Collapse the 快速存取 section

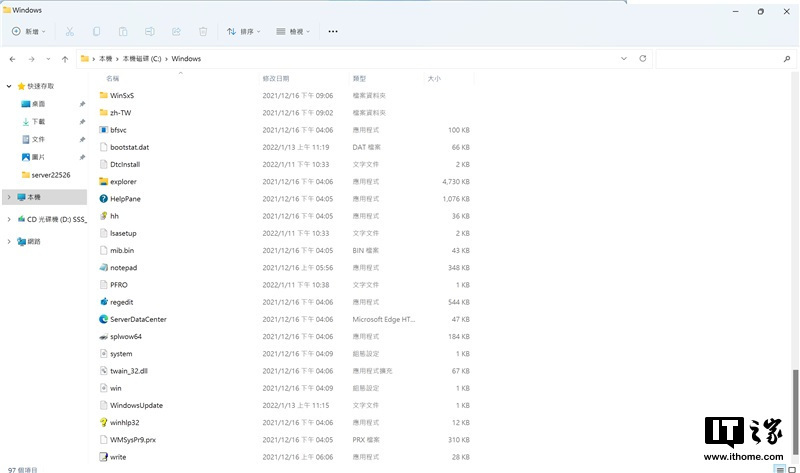(9, 86)
